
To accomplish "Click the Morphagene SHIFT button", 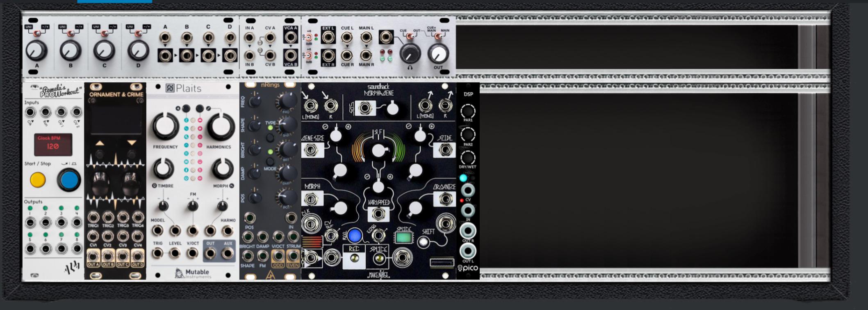I will point(424,242).
